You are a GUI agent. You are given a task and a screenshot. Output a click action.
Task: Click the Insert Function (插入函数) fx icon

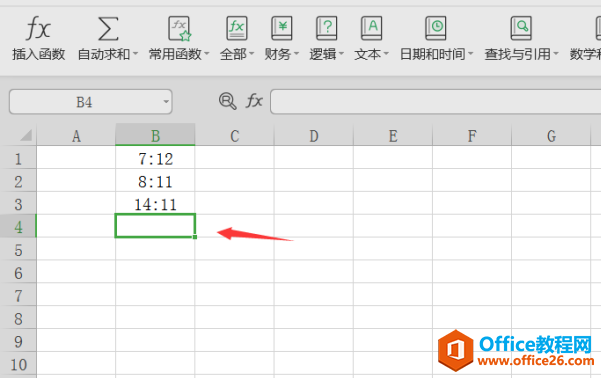tap(38, 28)
